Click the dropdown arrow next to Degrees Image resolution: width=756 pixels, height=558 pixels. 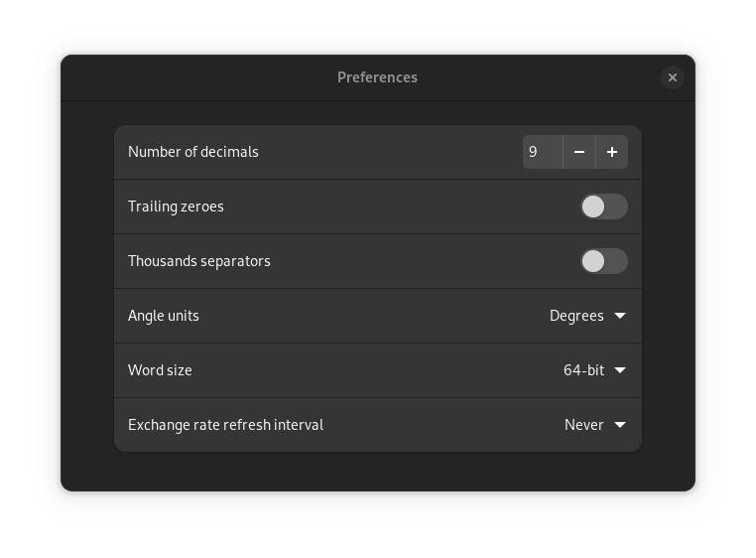[620, 316]
